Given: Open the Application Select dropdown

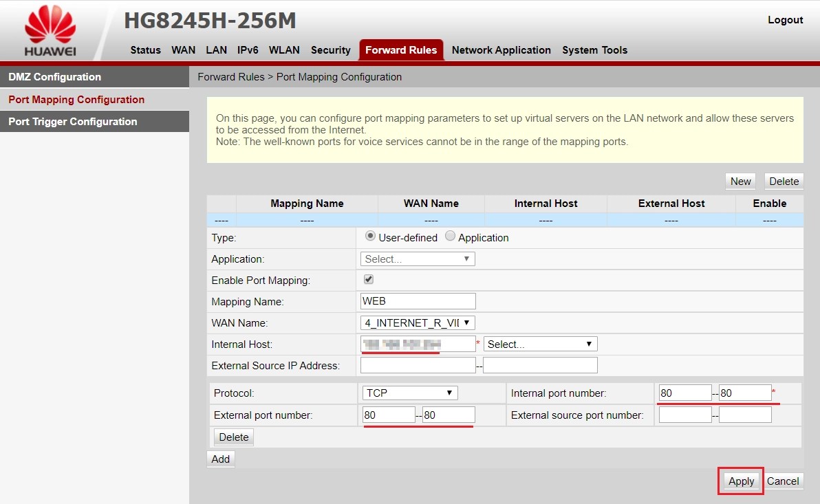Looking at the screenshot, I should (x=417, y=259).
